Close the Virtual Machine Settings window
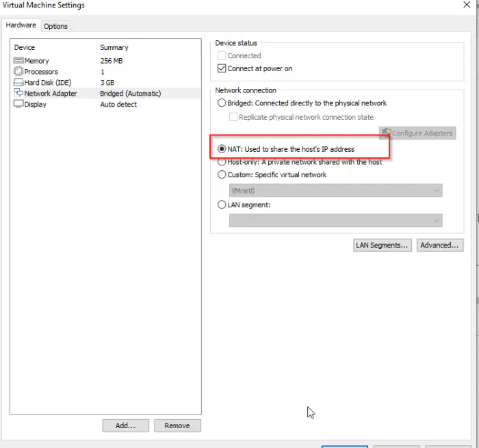 [x=466, y=5]
